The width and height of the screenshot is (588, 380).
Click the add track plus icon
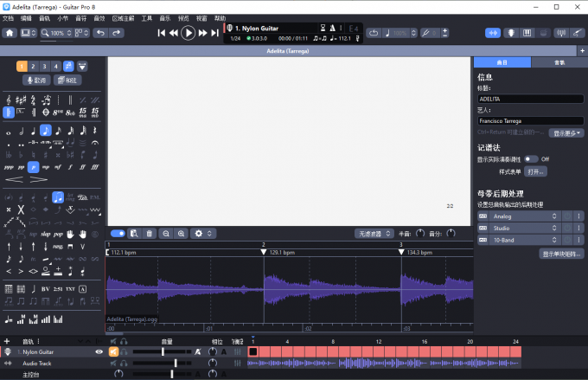(x=7, y=342)
